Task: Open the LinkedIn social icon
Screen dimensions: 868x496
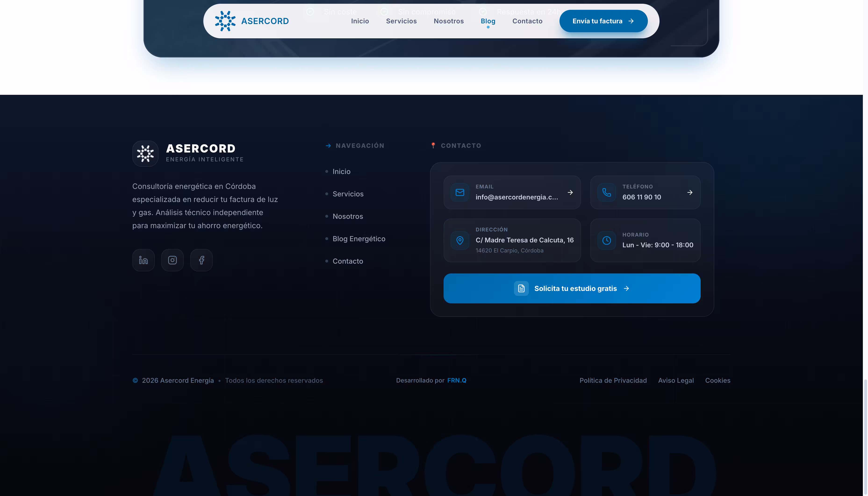Action: [143, 260]
